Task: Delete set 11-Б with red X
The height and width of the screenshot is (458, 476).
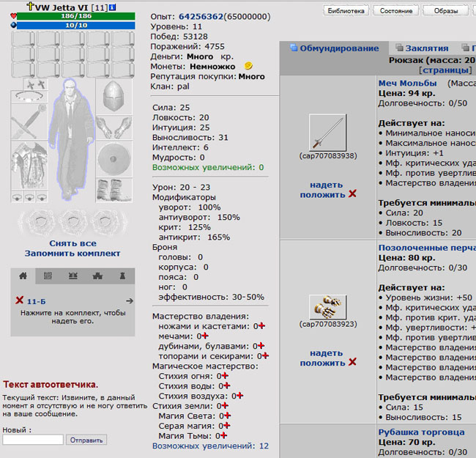Action: coord(20,300)
